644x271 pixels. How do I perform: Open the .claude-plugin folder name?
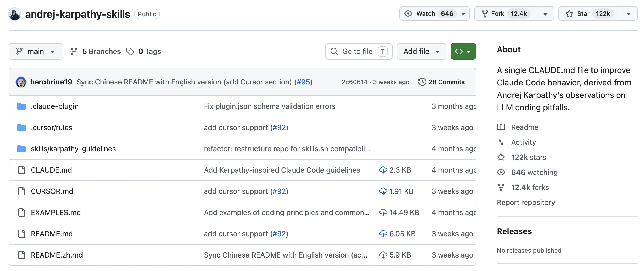click(55, 106)
